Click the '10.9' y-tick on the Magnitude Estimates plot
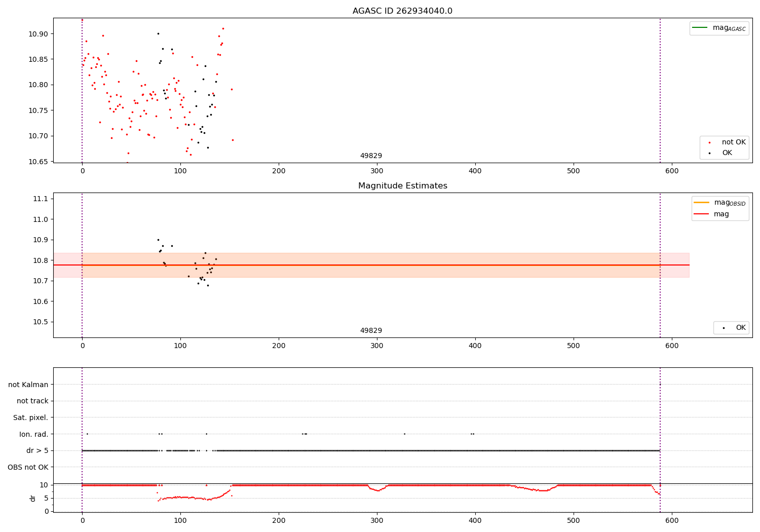 click(41, 240)
